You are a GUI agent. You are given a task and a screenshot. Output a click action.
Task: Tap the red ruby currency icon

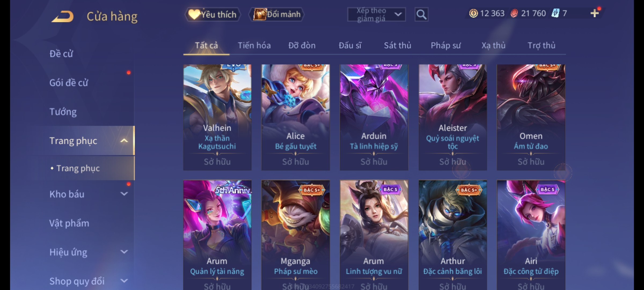(514, 13)
